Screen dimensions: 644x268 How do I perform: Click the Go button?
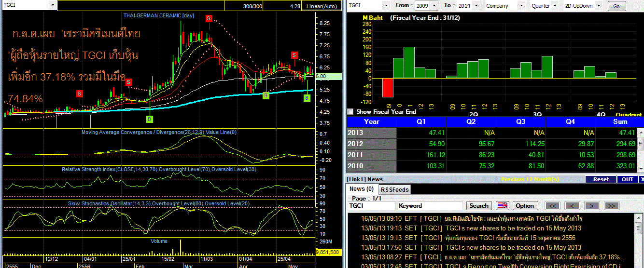pos(616,6)
